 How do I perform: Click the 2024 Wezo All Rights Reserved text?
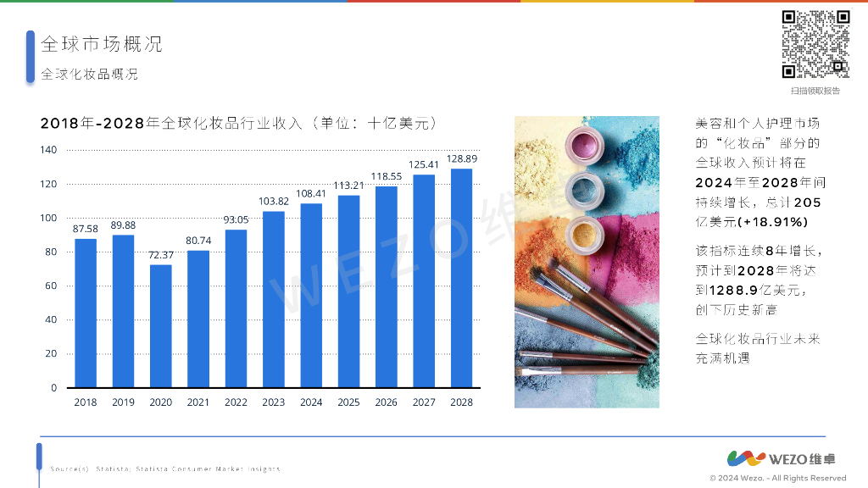(x=778, y=478)
